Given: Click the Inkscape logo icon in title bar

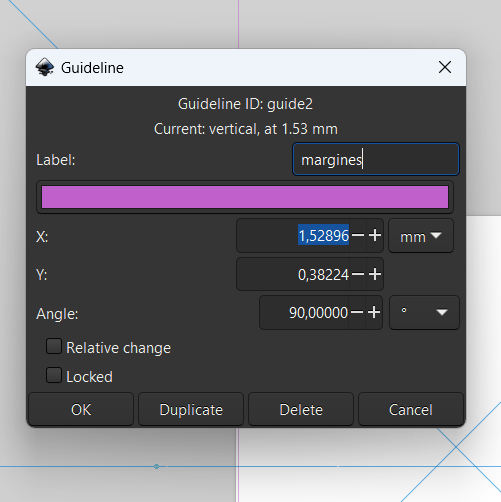Looking at the screenshot, I should click(45, 67).
